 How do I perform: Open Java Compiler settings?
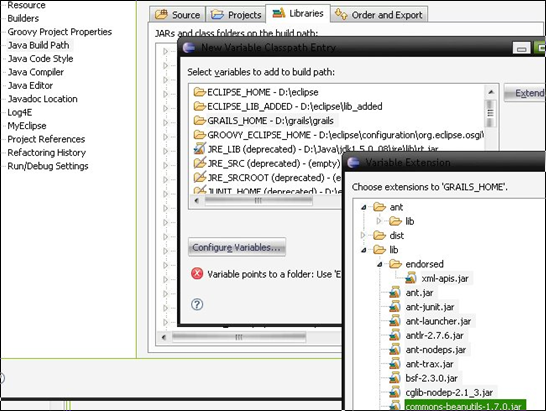[36, 72]
